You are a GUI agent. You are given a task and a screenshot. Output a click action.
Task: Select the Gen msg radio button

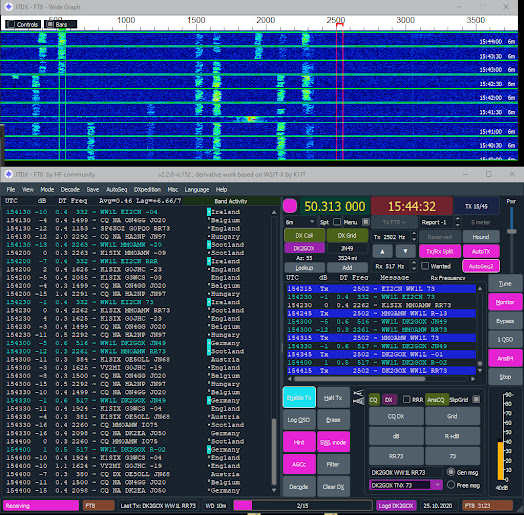[x=451, y=472]
